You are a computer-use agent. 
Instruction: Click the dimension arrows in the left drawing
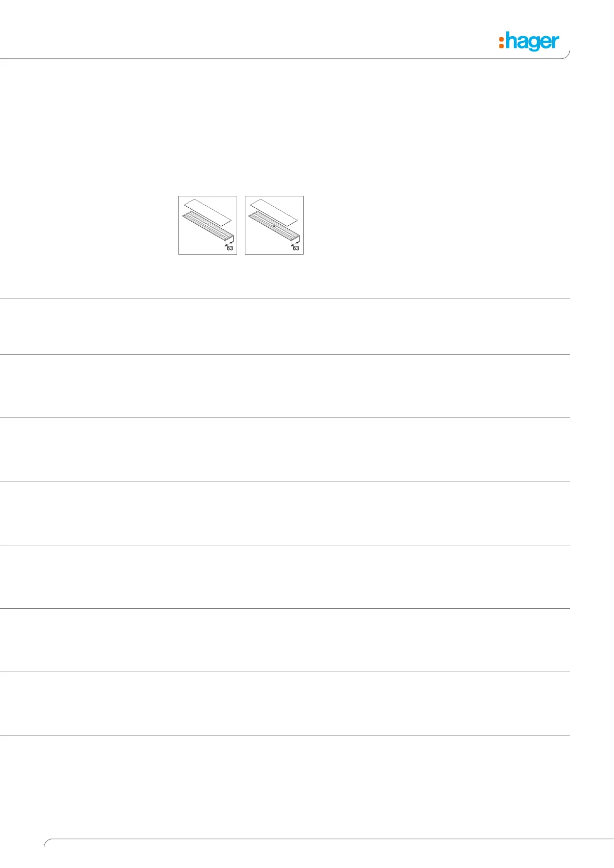(228, 243)
